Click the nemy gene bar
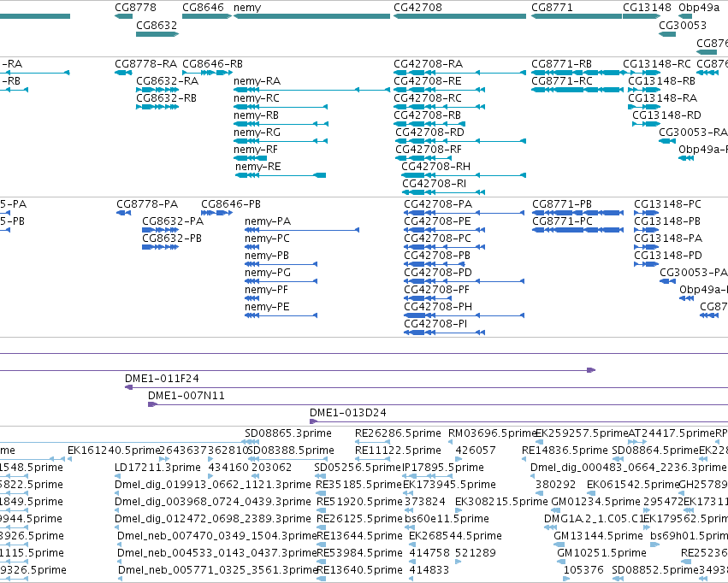This screenshot has width=728, height=583. point(311,16)
